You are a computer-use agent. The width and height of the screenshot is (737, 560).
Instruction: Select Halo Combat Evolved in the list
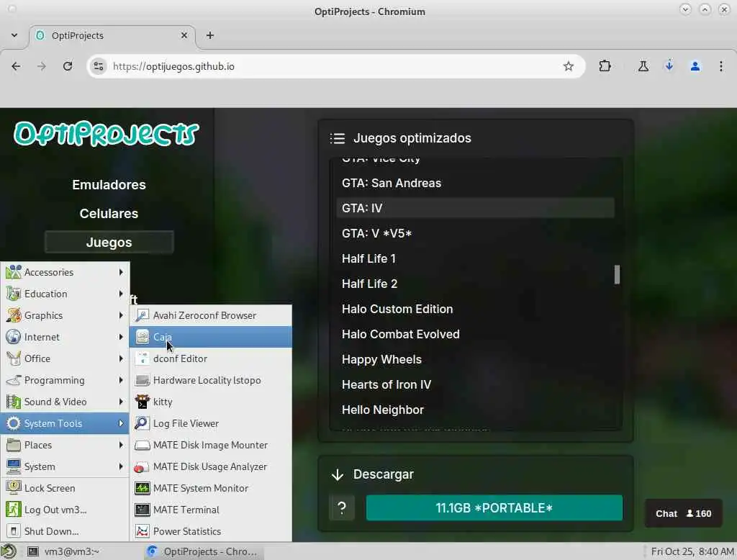[476, 334]
